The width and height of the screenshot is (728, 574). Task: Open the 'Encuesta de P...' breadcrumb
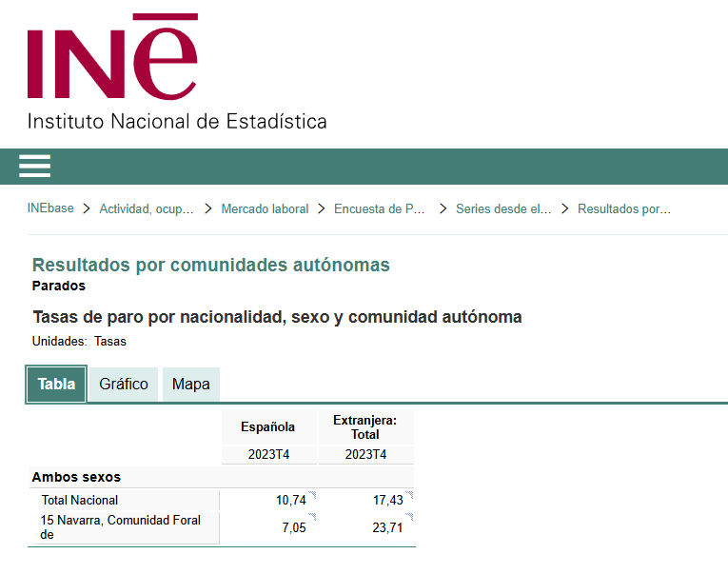[x=380, y=208]
